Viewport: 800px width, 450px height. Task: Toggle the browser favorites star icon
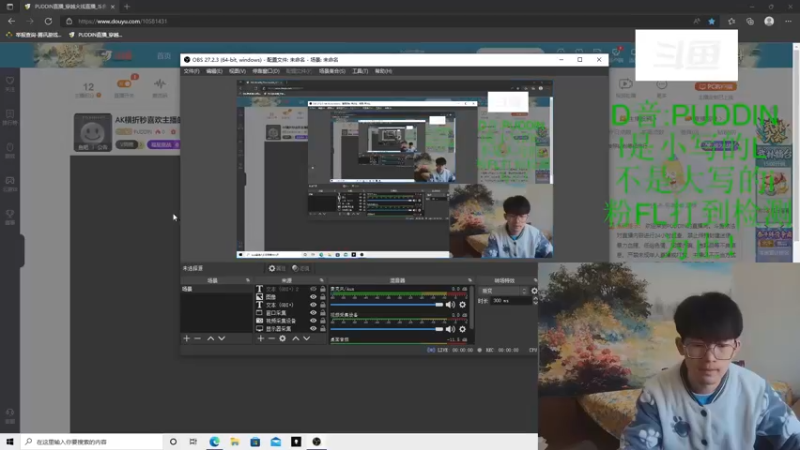point(711,21)
